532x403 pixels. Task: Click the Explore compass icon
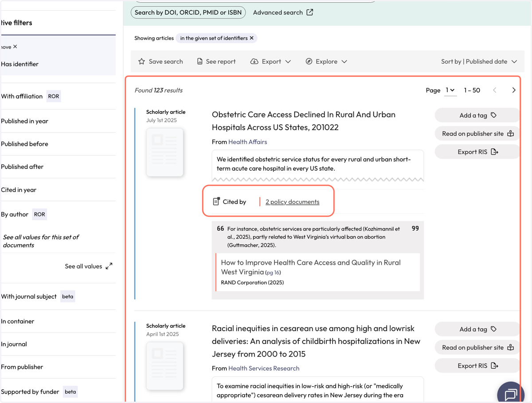point(309,62)
